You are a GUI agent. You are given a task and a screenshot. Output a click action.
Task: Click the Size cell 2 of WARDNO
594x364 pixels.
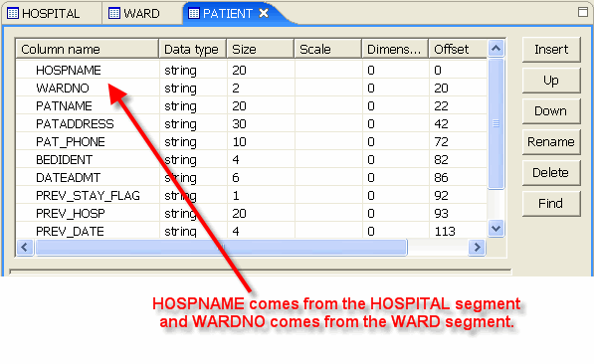click(x=261, y=88)
